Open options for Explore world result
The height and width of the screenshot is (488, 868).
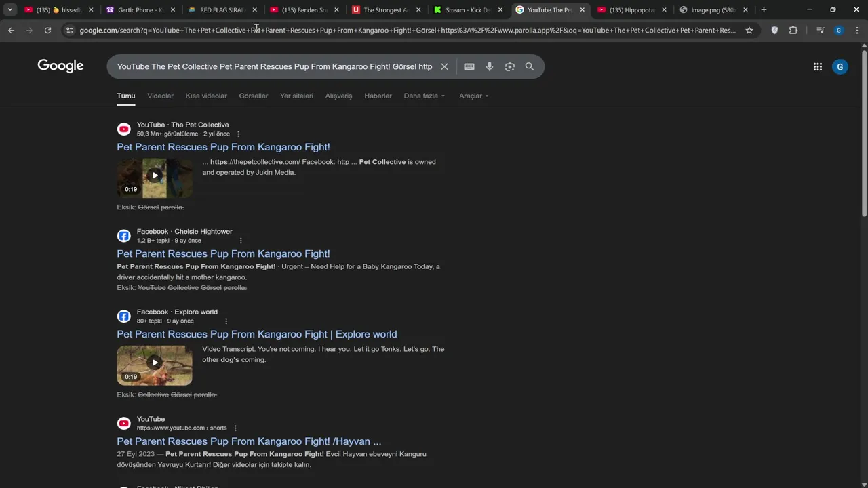coord(226,321)
